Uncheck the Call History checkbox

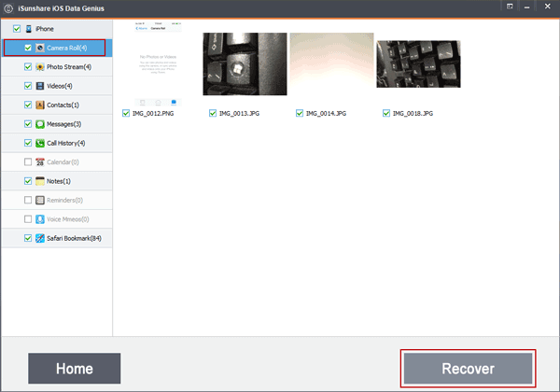28,143
